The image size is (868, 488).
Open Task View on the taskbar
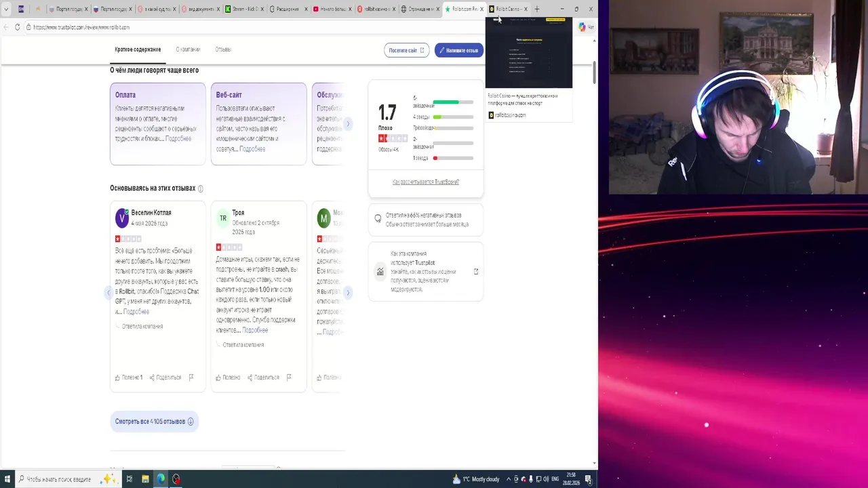tap(129, 479)
